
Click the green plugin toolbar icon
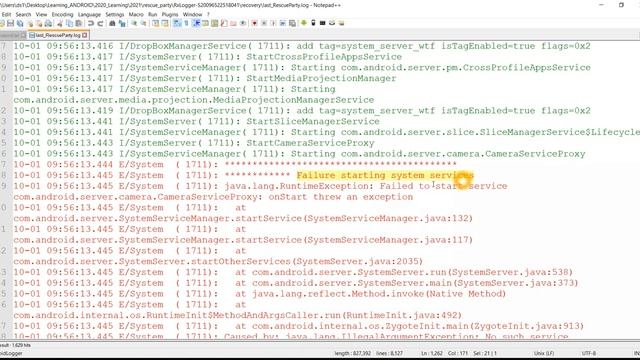[x=304, y=23]
